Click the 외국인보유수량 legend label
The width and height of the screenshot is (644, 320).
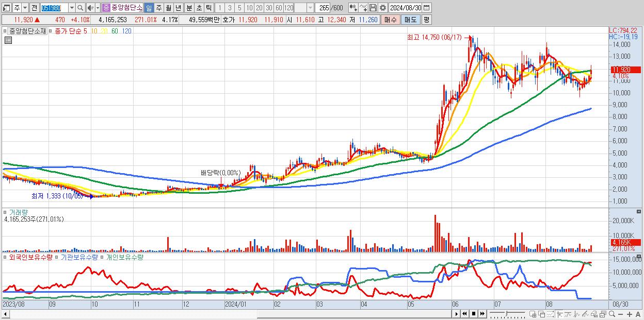click(x=30, y=257)
